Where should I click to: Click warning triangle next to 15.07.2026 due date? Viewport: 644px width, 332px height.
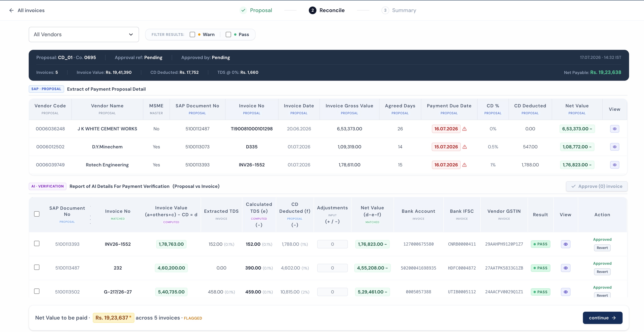(464, 147)
